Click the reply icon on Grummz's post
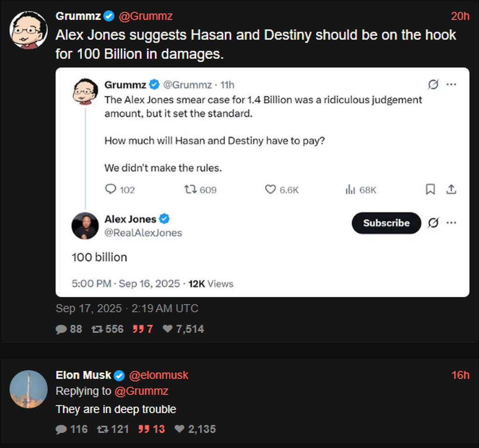Image resolution: width=479 pixels, height=448 pixels. (x=61, y=329)
